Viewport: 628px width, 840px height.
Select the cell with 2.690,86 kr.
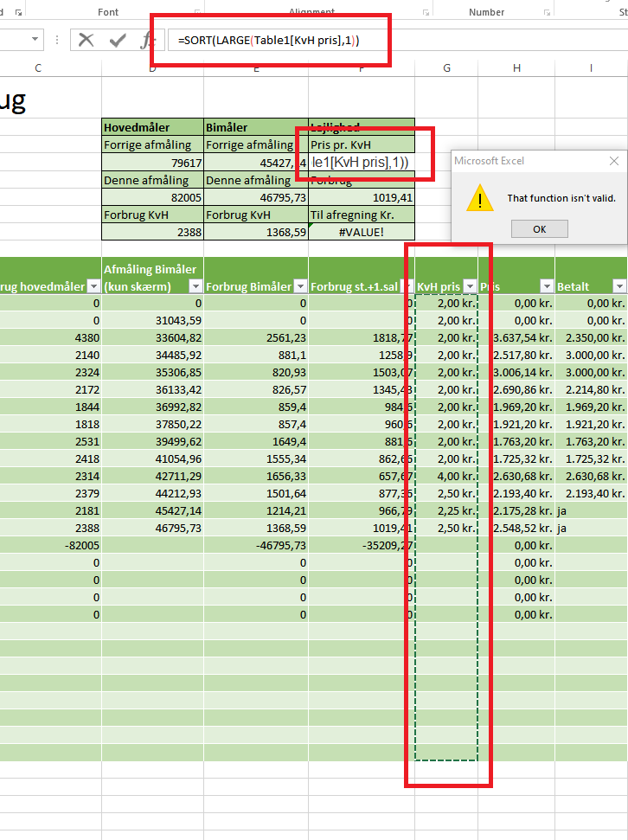click(x=516, y=389)
